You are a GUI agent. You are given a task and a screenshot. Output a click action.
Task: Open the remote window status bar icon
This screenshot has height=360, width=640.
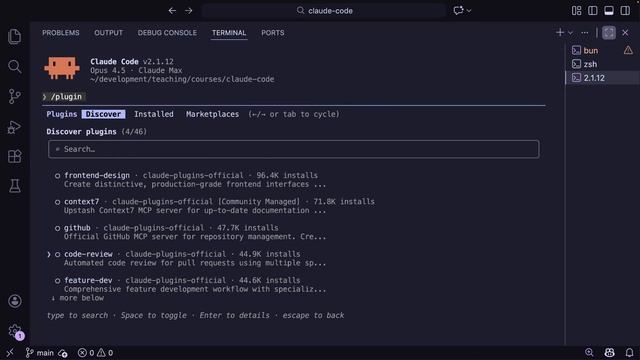point(10,353)
